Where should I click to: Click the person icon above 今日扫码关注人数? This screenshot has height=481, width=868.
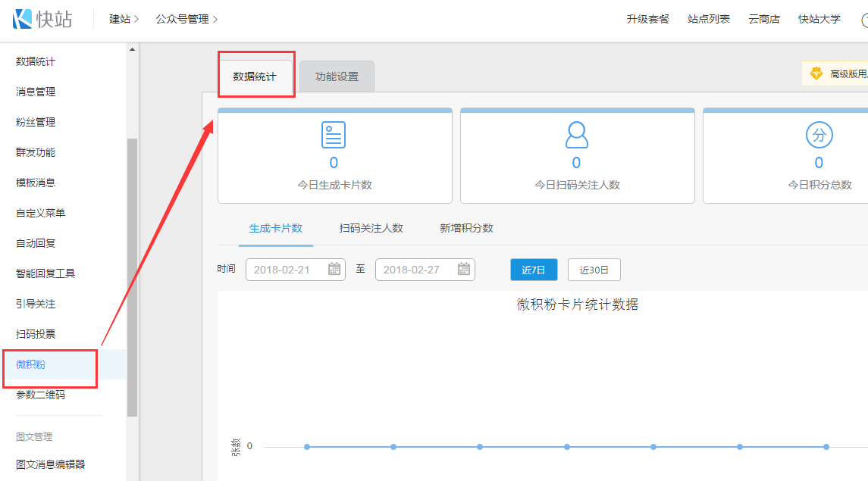point(576,135)
